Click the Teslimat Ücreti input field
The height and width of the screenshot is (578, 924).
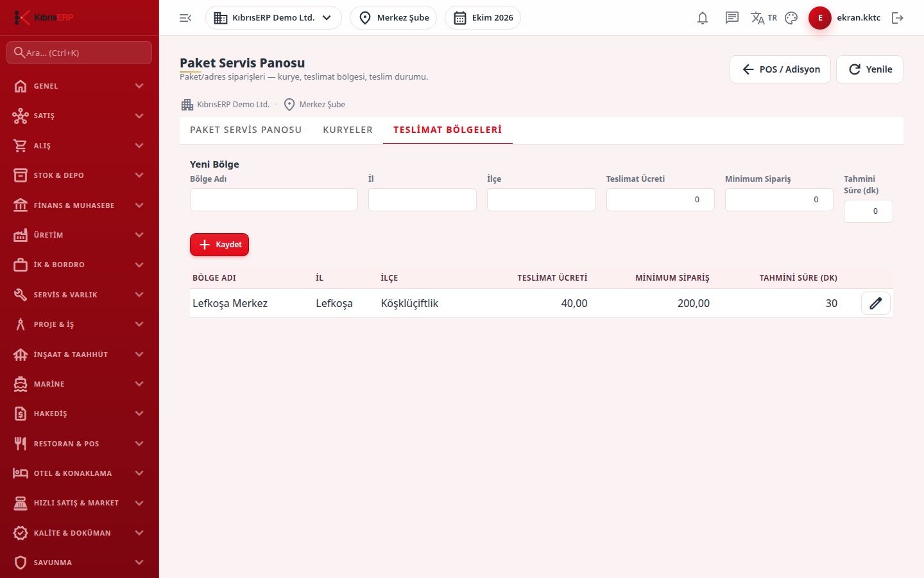pyautogui.click(x=660, y=200)
